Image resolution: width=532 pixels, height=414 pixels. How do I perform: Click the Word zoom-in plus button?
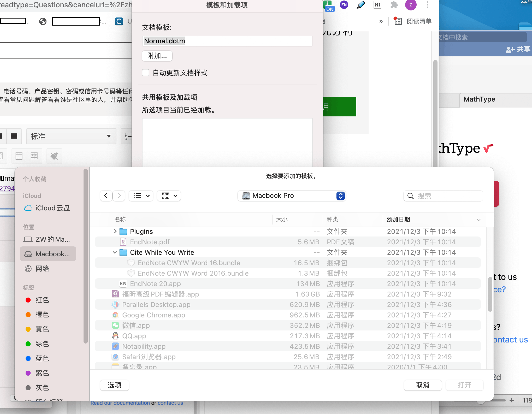pyautogui.click(x=512, y=400)
